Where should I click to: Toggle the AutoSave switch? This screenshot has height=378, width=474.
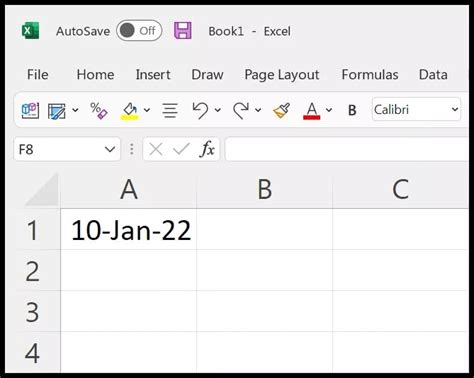139,31
